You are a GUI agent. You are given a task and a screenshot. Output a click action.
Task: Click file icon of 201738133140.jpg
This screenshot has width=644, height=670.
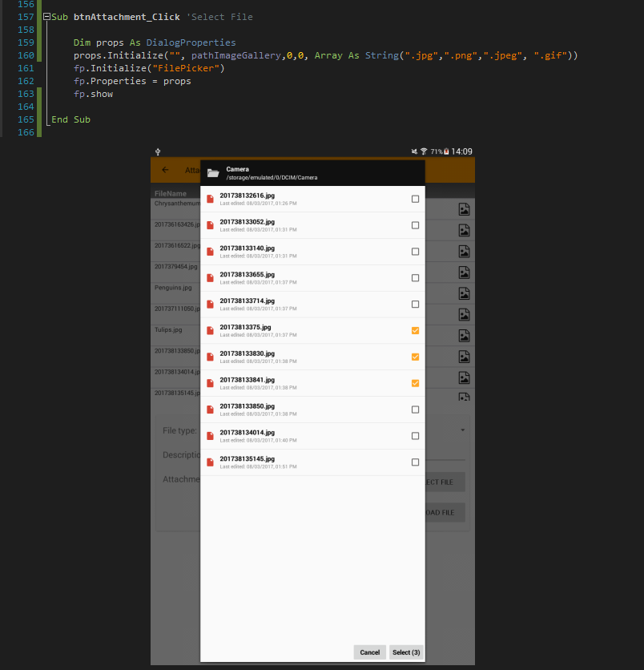tap(210, 252)
